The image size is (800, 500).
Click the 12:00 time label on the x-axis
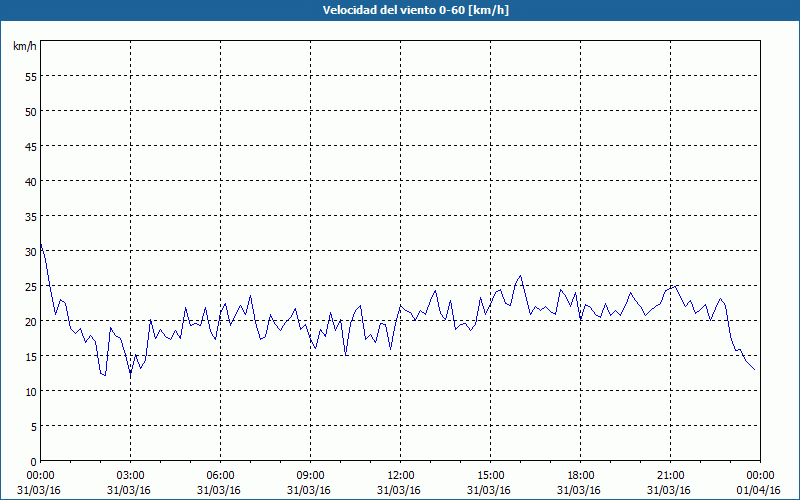400,476
